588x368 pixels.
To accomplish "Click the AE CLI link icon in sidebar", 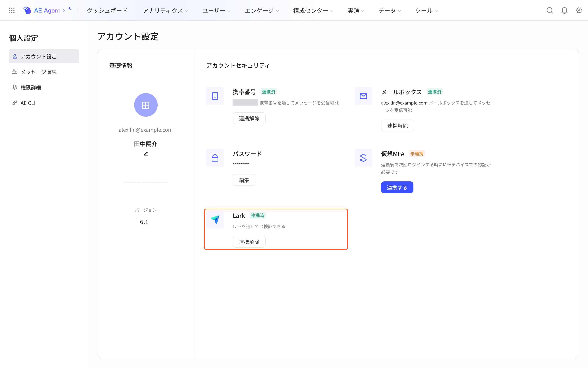I will pyautogui.click(x=15, y=103).
